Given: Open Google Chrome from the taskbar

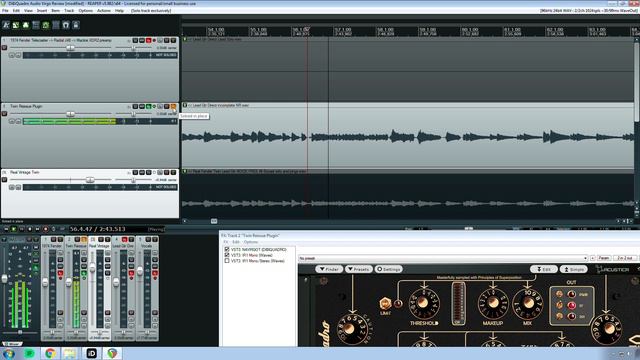Looking at the screenshot, I should pos(50,353).
